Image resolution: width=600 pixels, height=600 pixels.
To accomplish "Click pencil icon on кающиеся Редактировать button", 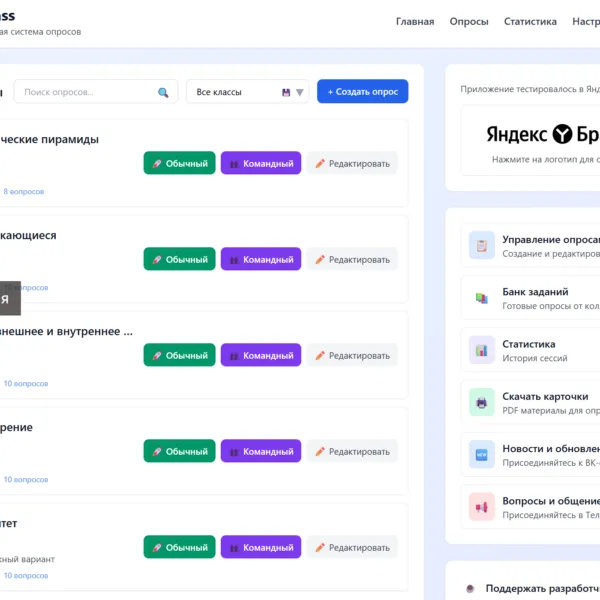I will pyautogui.click(x=320, y=259).
